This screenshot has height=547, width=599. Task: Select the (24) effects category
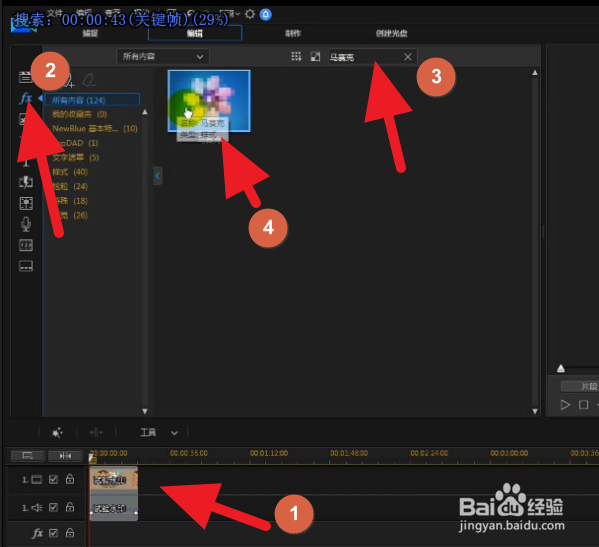(x=70, y=186)
